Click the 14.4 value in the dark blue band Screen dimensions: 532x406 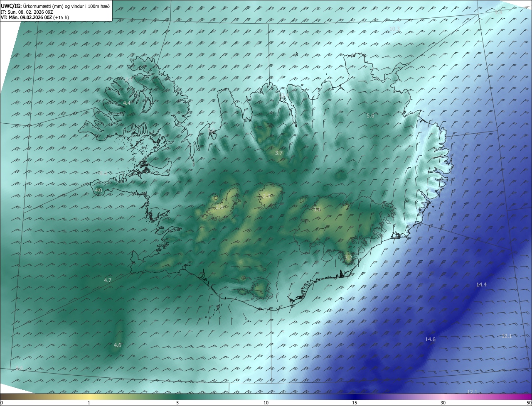coord(481,284)
